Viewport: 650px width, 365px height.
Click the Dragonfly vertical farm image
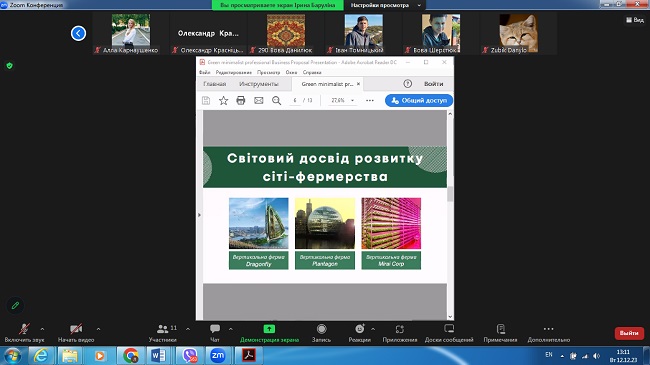[259, 223]
